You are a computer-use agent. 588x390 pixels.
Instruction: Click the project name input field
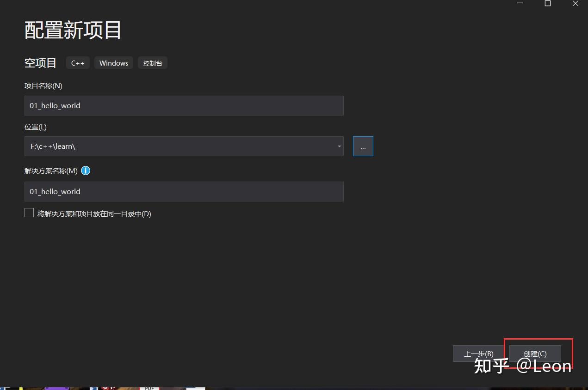point(184,105)
